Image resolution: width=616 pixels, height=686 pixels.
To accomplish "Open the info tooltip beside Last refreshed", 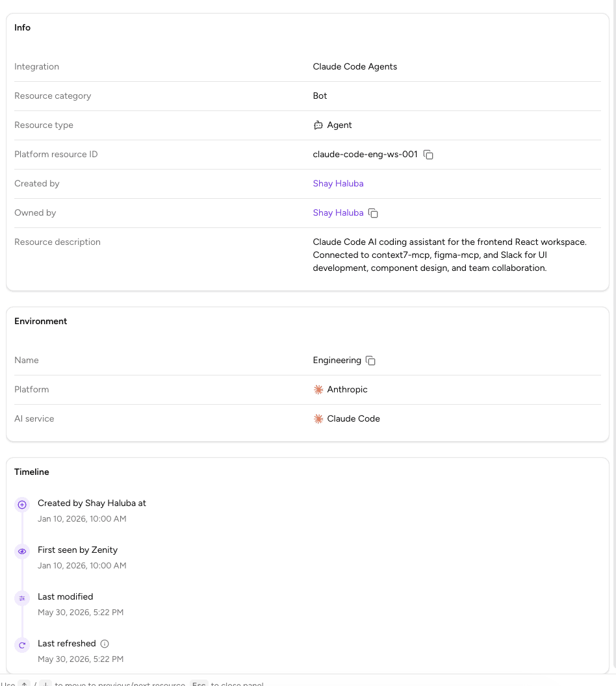I will coord(105,644).
